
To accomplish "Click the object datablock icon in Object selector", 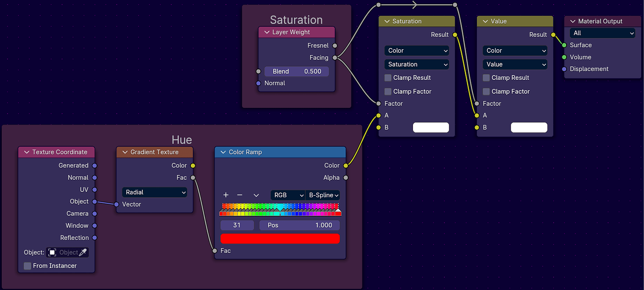I will (52, 252).
